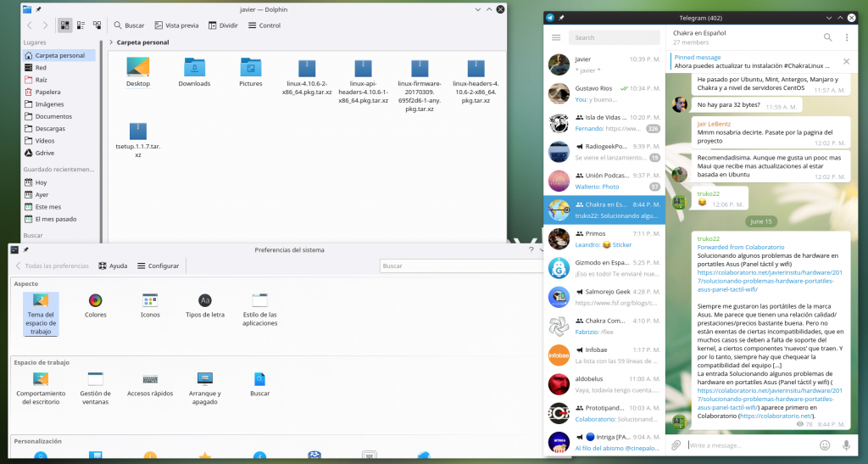Open Unión Podcas... group chat
This screenshot has width=868, height=464.
pos(604,181)
